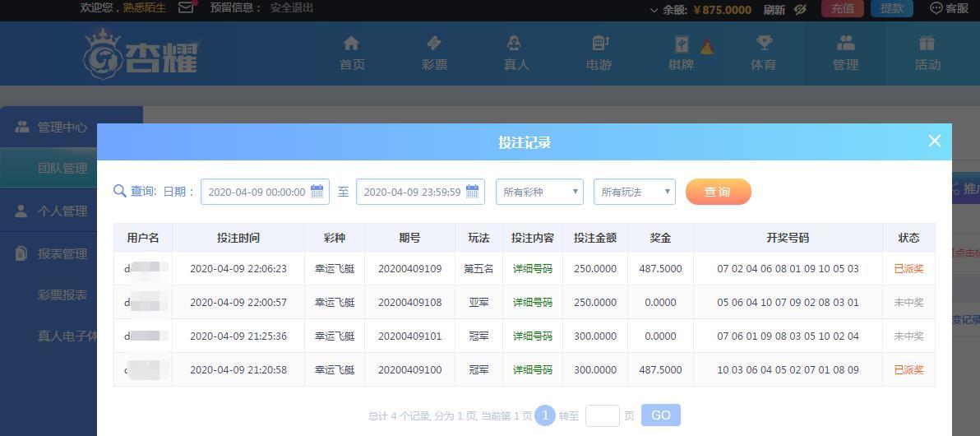Open start date calendar picker icon
The width and height of the screenshot is (980, 436).
(317, 192)
